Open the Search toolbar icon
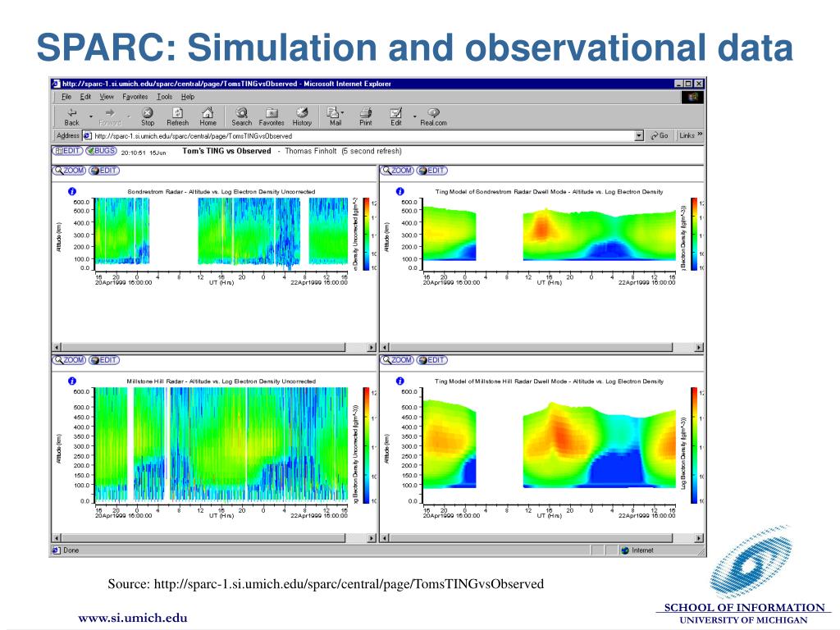 click(242, 116)
